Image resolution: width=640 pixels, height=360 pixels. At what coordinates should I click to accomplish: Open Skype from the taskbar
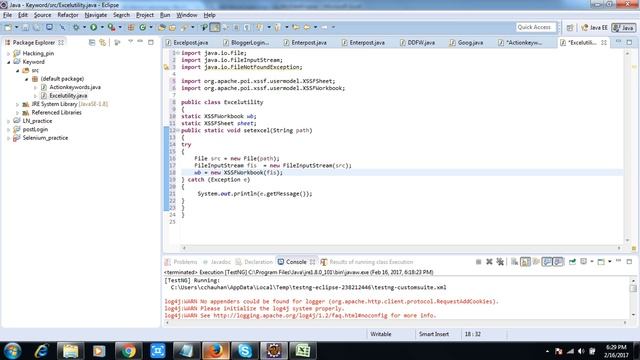[x=245, y=351]
